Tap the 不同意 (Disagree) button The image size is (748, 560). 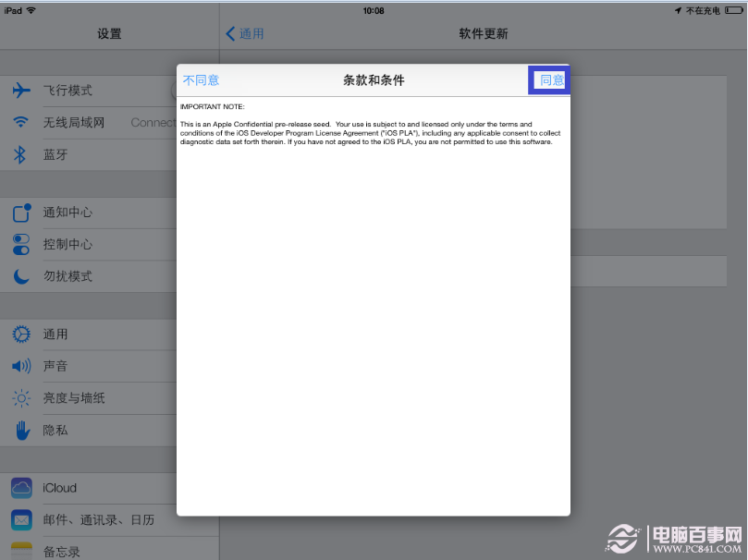(x=201, y=80)
